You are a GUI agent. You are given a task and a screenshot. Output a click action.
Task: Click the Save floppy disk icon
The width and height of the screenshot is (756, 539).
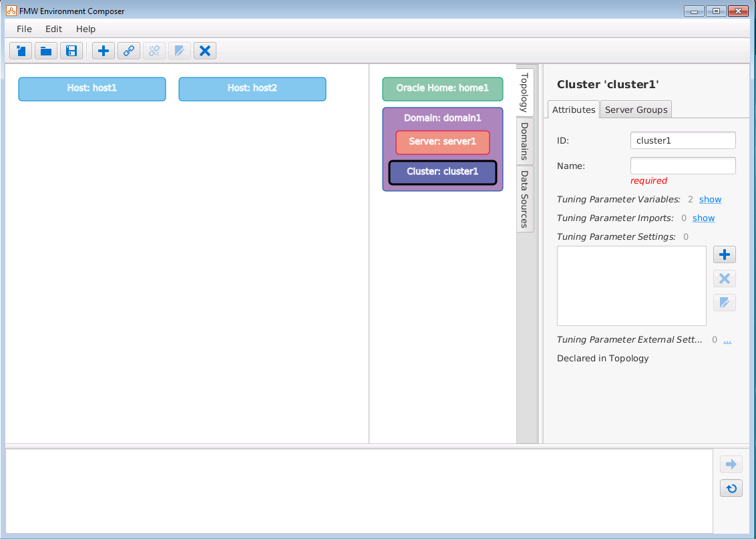coord(71,51)
